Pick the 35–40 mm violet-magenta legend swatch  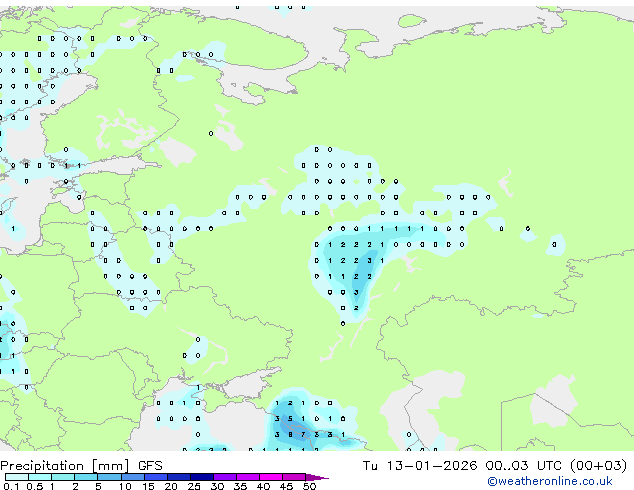[247, 477]
